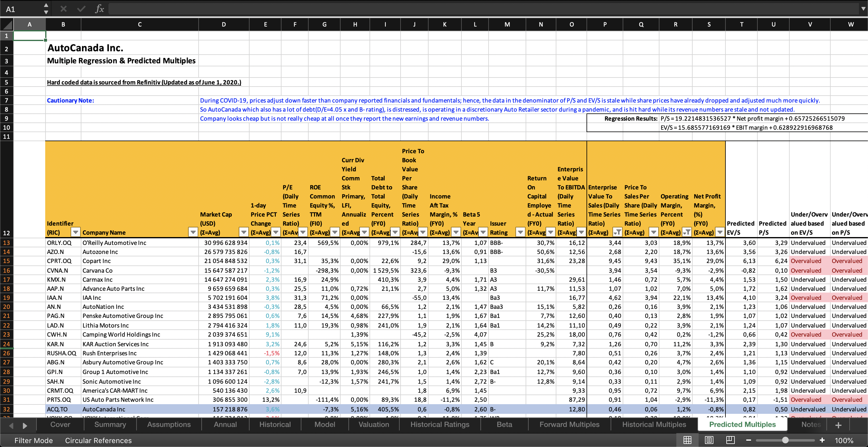This screenshot has width=868, height=447.
Task: Open active filter on Operating Margin column
Action: tap(686, 232)
